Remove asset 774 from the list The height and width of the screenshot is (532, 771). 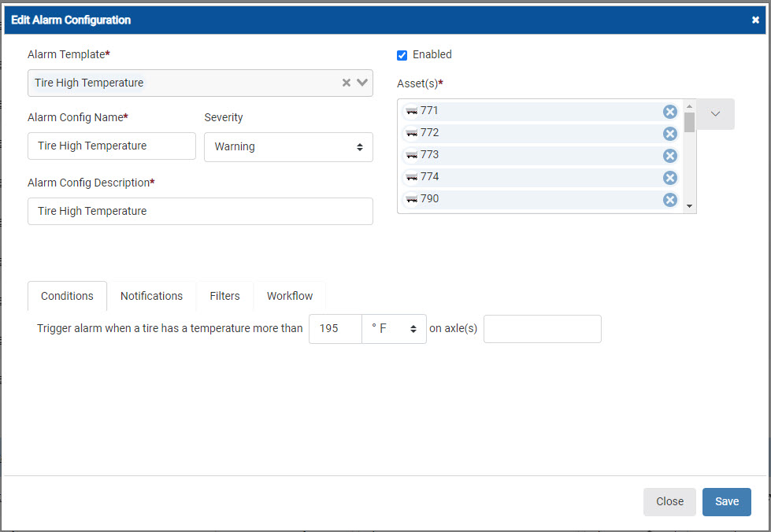670,178
